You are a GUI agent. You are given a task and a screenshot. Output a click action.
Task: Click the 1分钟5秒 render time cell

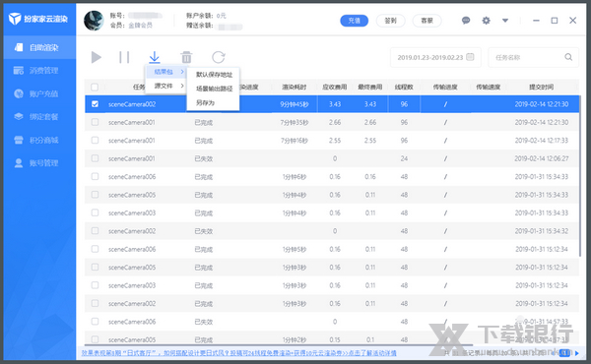(x=295, y=249)
